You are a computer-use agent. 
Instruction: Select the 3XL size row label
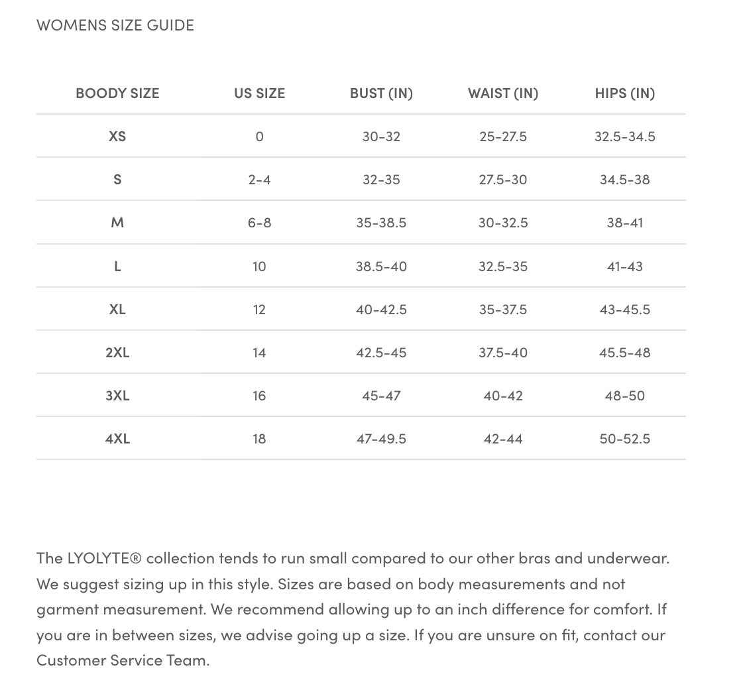(x=117, y=396)
